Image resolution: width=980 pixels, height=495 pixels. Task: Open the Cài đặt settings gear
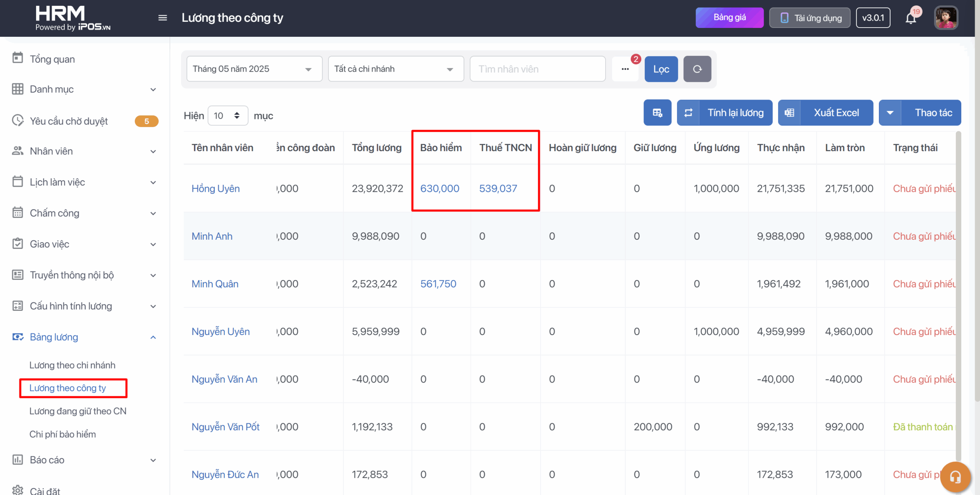(18, 490)
